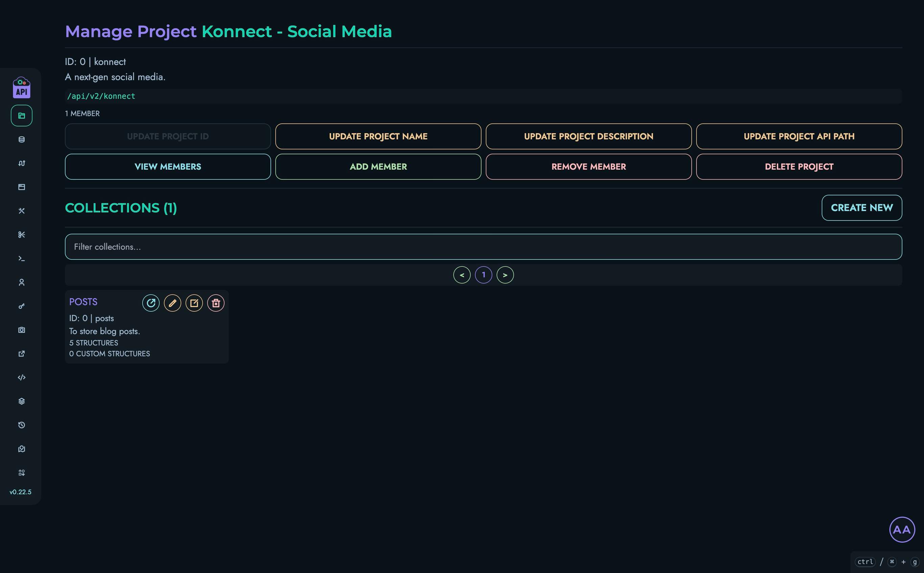Click the Remove Member button
This screenshot has height=573, width=924.
[589, 167]
